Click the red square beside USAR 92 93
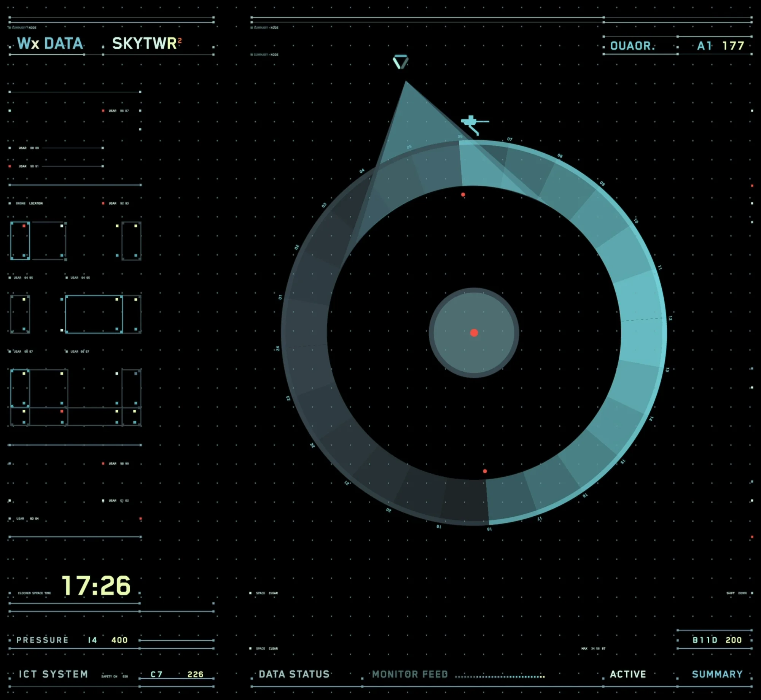 click(x=103, y=204)
